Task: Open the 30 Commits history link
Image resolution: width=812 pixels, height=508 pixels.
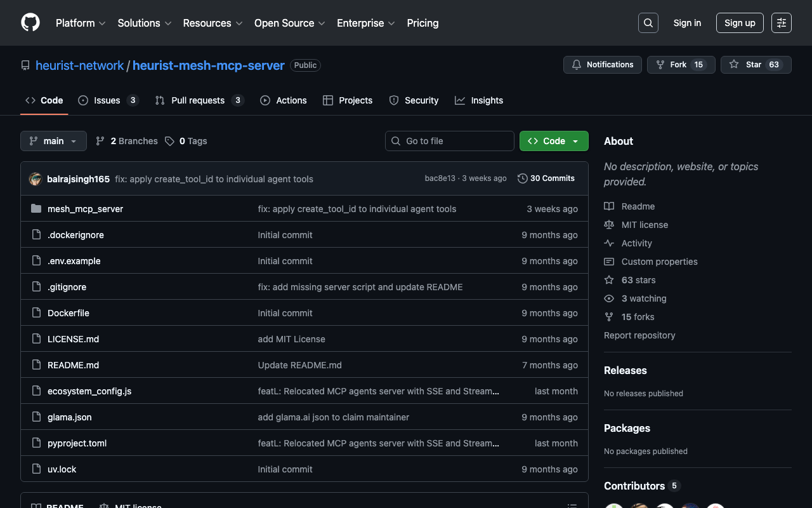Action: click(x=546, y=178)
